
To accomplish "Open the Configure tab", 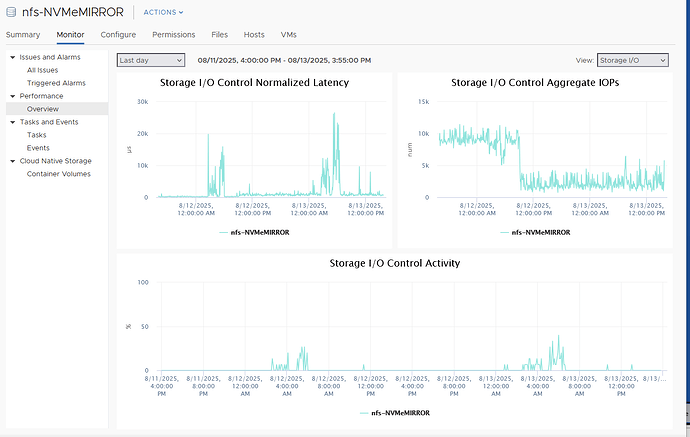I will 118,35.
